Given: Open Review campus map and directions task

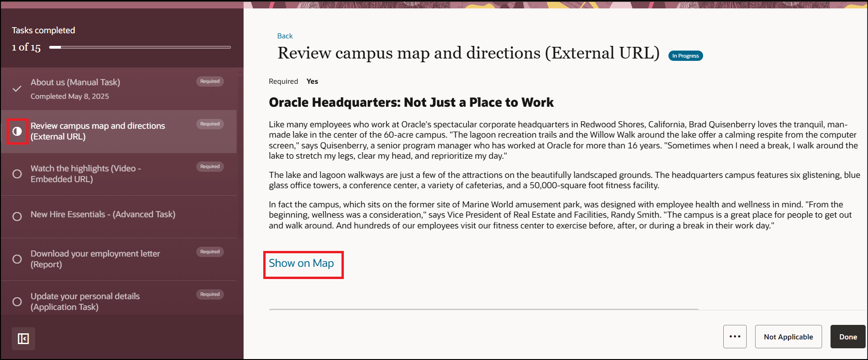Looking at the screenshot, I should click(119, 132).
